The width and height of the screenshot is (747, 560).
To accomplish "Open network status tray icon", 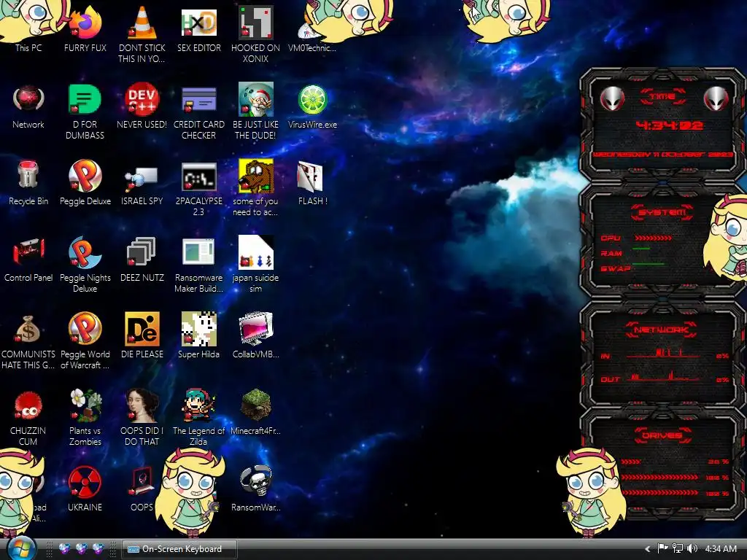I will [x=678, y=548].
